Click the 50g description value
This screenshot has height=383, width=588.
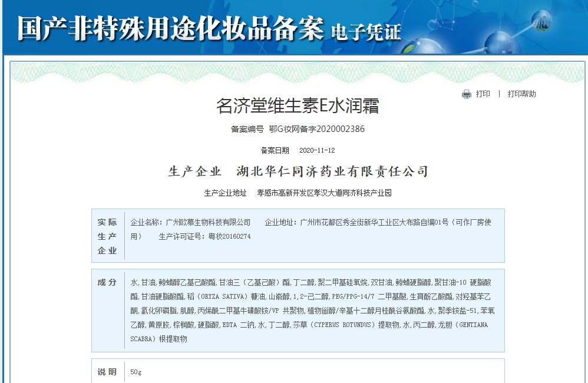click(x=136, y=372)
